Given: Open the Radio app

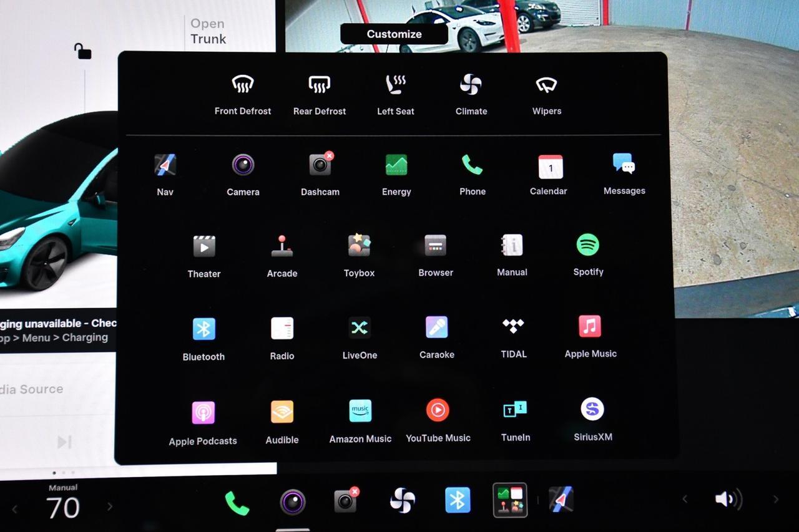Looking at the screenshot, I should coord(282,339).
